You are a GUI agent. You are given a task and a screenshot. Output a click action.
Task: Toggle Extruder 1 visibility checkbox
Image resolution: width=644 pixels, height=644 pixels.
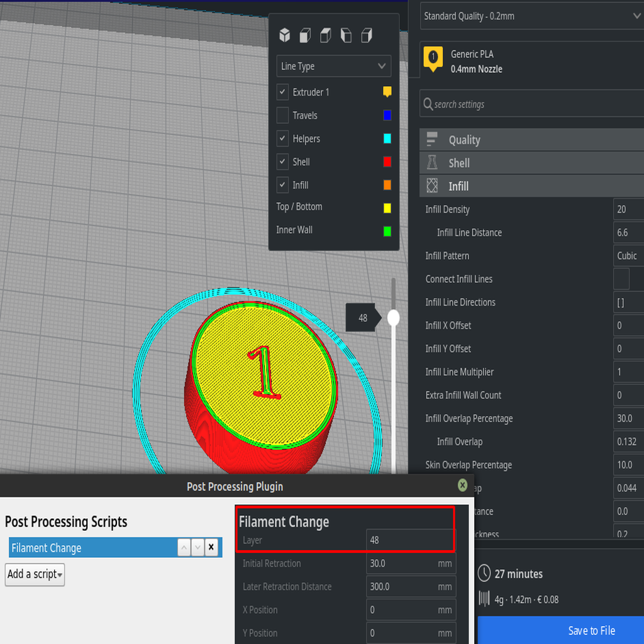(282, 92)
